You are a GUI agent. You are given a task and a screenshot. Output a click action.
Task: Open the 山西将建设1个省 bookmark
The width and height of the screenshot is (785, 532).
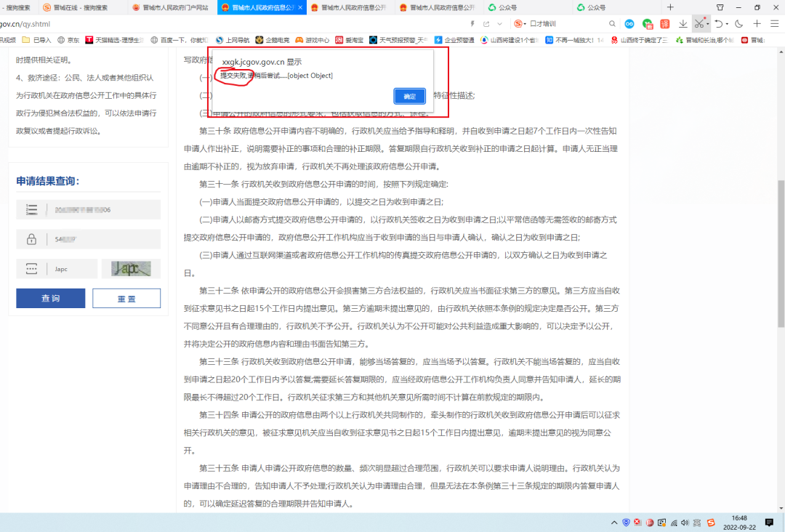[x=509, y=40]
